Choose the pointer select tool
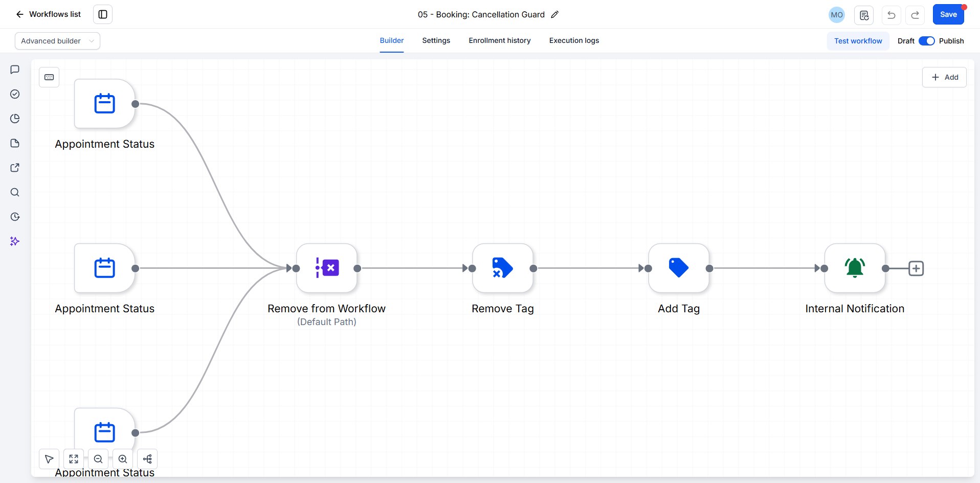This screenshot has height=483, width=980. [x=49, y=459]
